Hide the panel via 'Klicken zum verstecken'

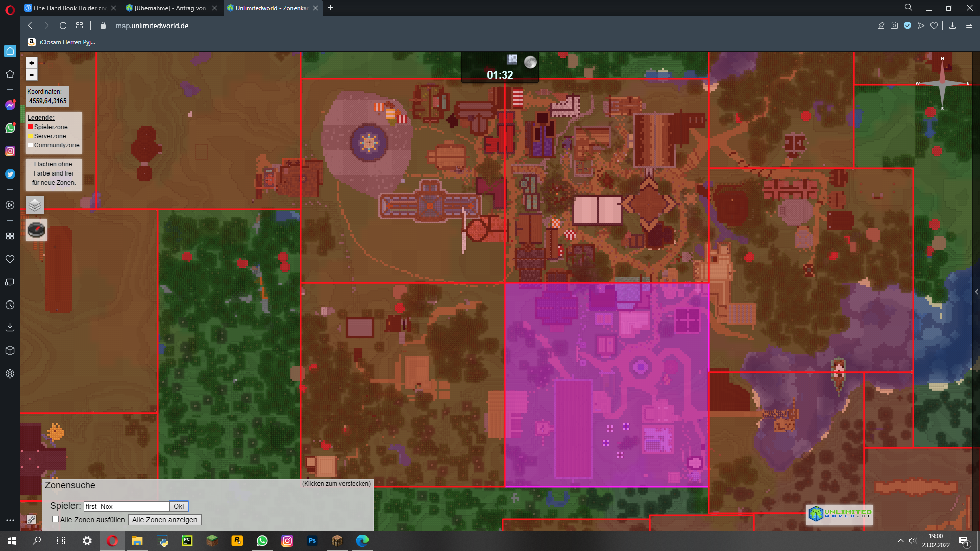pos(336,484)
